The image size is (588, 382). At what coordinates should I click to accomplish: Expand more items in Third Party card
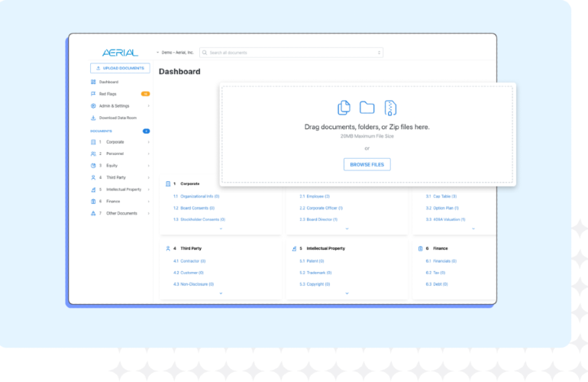pos(221,293)
